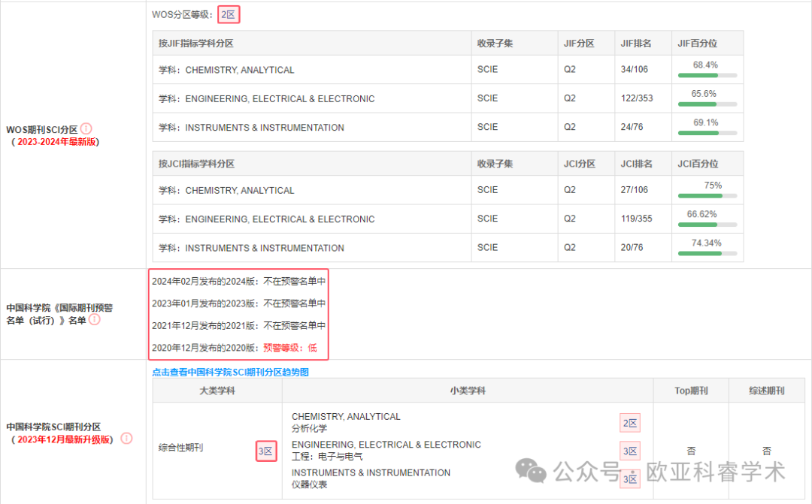The image size is (812, 504).
Task: Click info icon beside WOS期刊SCI分区
Action: (x=86, y=128)
